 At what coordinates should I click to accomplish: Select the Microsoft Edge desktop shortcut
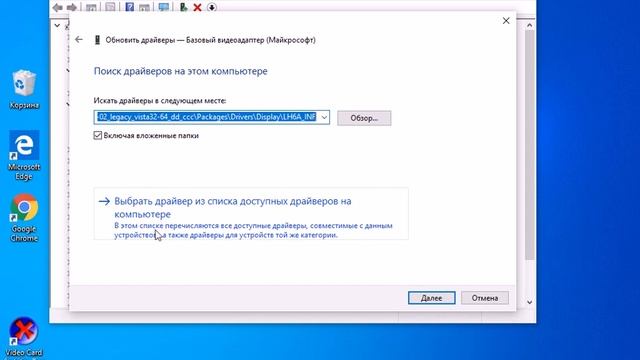click(24, 155)
